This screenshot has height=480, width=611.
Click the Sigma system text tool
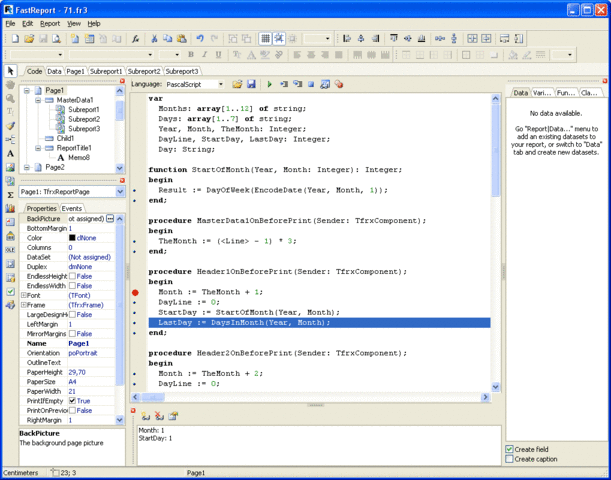(10, 195)
